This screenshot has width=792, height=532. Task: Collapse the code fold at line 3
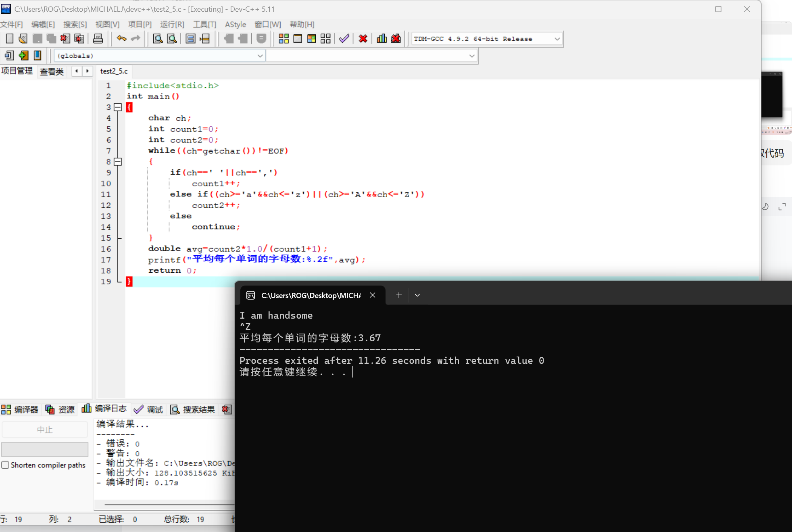(118, 107)
